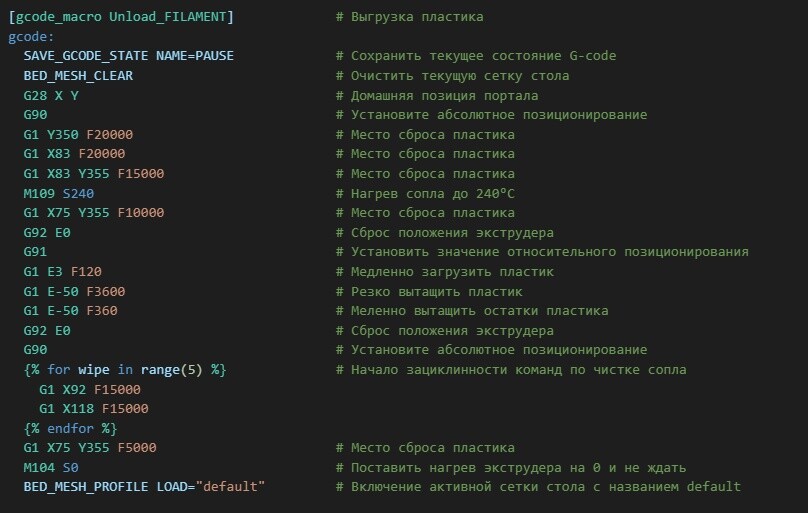Click the G1 X118 F15000 wipe move
Image resolution: width=808 pixels, height=513 pixels.
94,408
